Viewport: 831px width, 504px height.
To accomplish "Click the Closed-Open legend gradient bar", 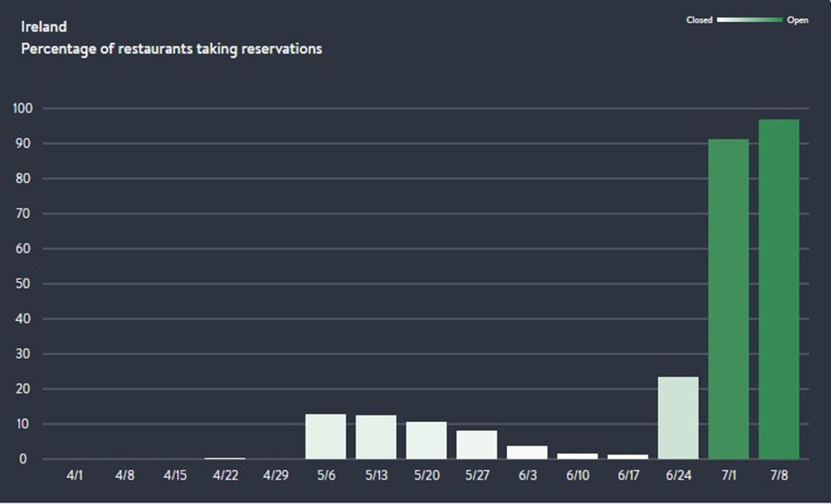I will click(749, 20).
